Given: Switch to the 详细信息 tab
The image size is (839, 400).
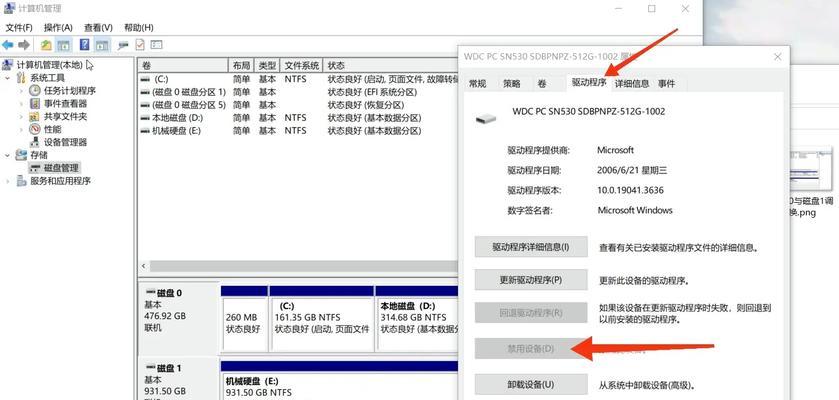Looking at the screenshot, I should pos(631,83).
